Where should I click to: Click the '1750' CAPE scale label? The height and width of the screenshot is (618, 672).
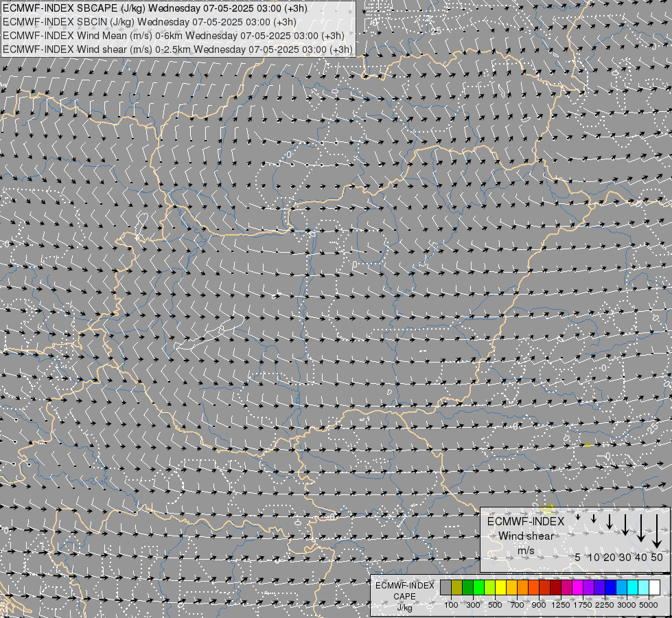583,605
